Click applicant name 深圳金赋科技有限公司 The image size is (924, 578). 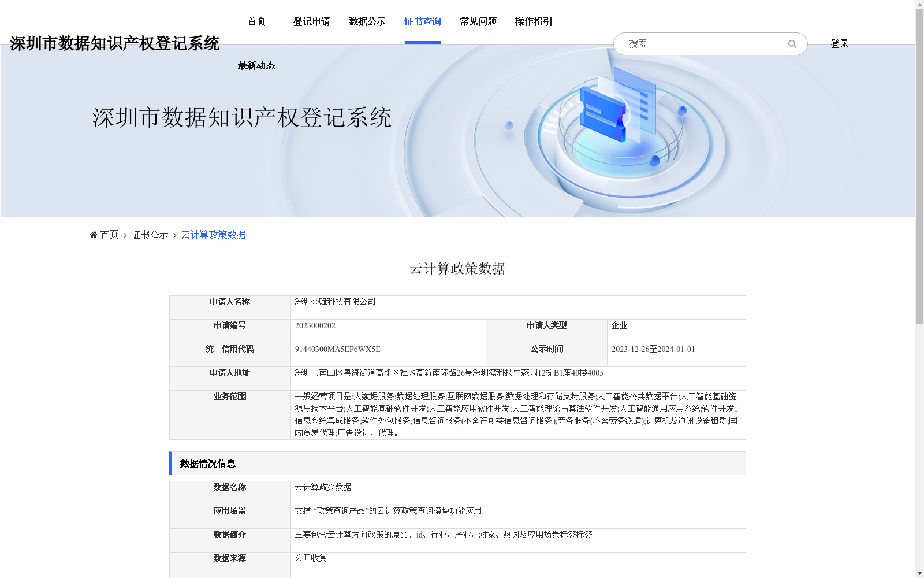click(335, 302)
